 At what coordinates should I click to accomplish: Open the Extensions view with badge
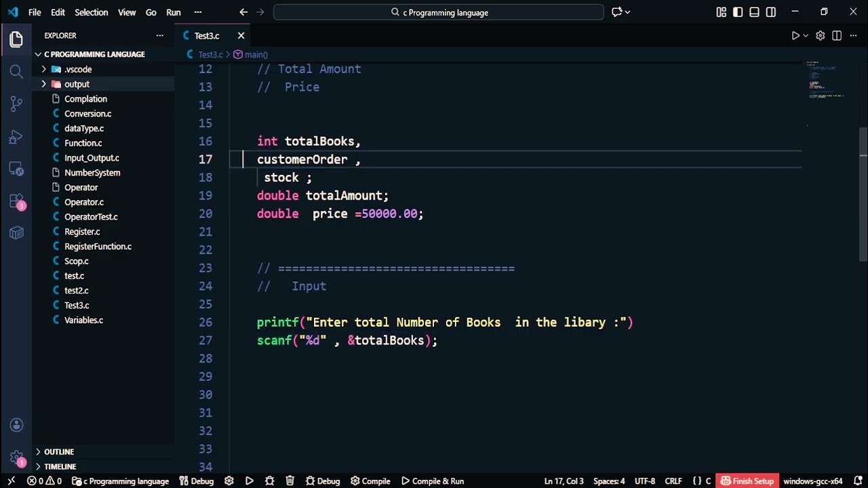tap(16, 201)
